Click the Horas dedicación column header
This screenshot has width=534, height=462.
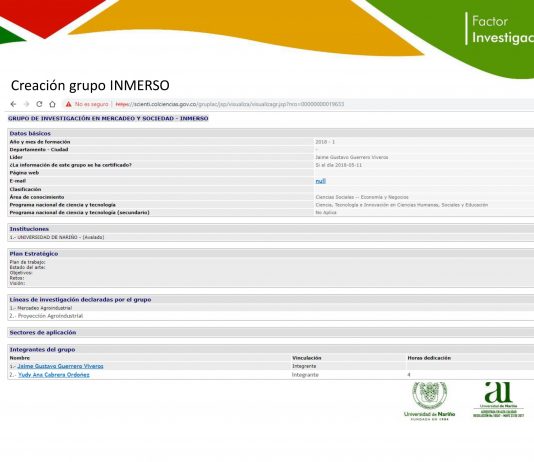429,358
